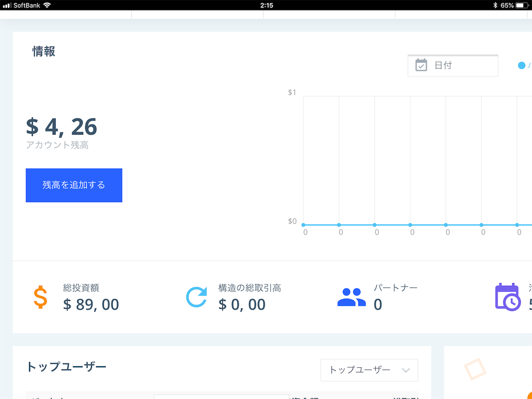Select the $ 4, 26 account balance
The image size is (532, 399).
tap(61, 127)
